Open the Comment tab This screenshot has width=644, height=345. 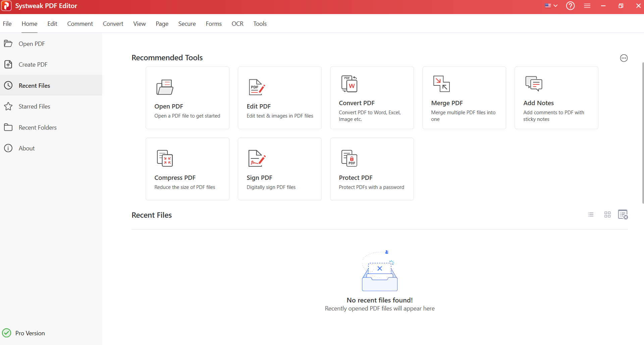point(80,24)
